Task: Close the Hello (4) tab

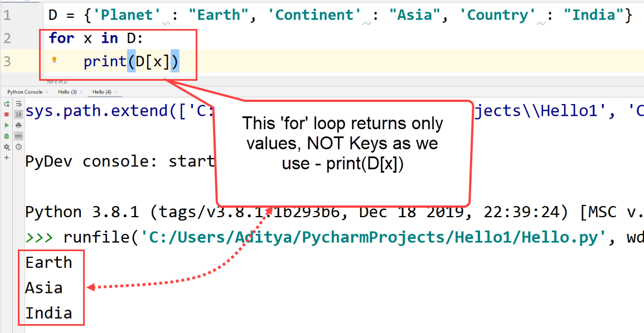Action: coord(116,92)
